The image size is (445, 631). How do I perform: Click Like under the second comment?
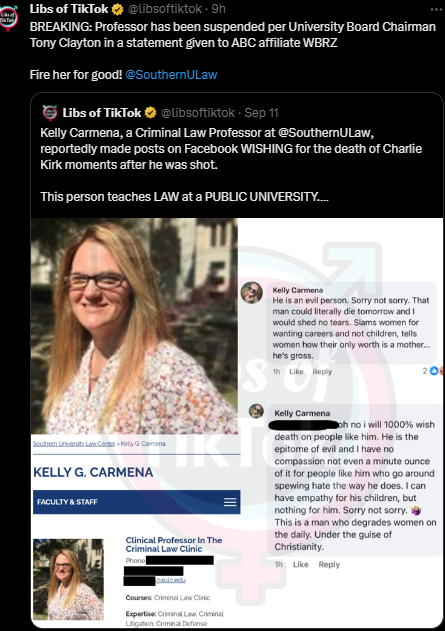click(x=301, y=565)
